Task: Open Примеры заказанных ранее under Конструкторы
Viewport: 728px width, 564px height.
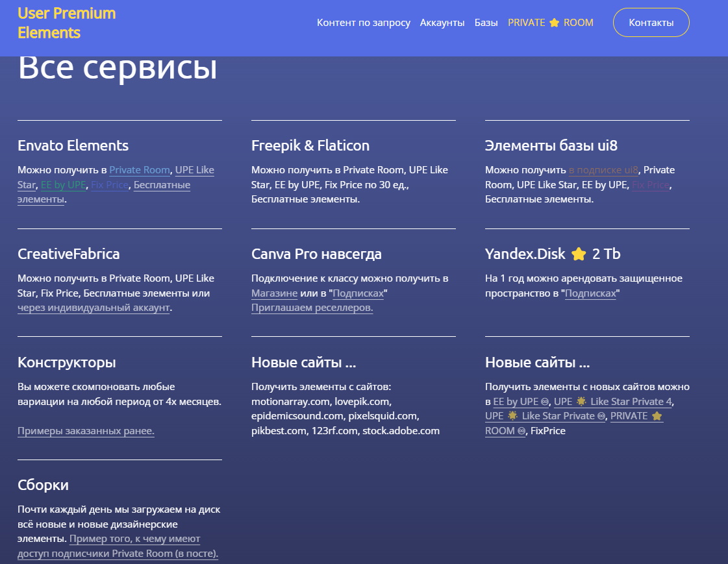Action: (x=86, y=430)
